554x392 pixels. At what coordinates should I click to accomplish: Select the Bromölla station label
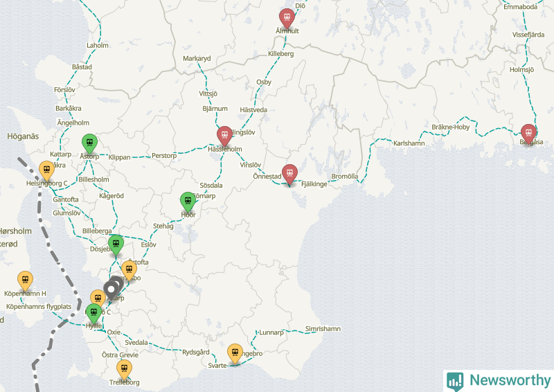[x=344, y=176]
